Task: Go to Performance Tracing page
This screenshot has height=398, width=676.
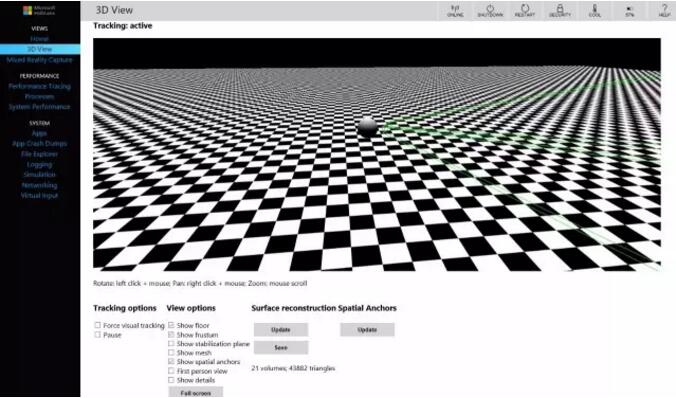Action: 40,86
